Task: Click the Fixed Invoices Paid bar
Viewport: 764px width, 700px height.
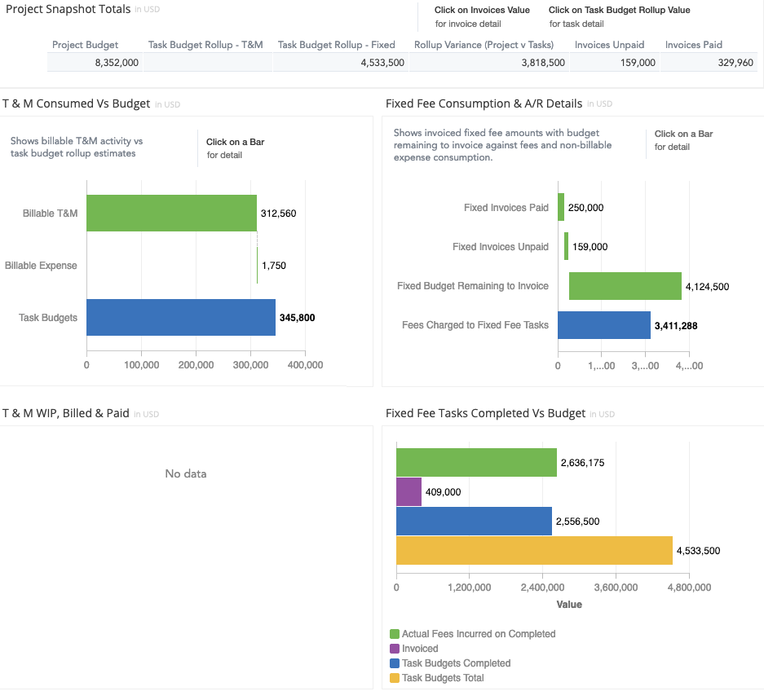Action: pyautogui.click(x=561, y=208)
